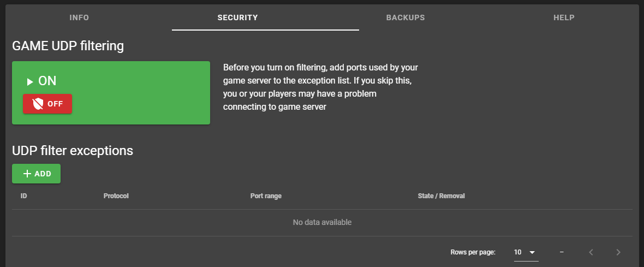Click the plus icon on the ADD button

click(x=27, y=174)
